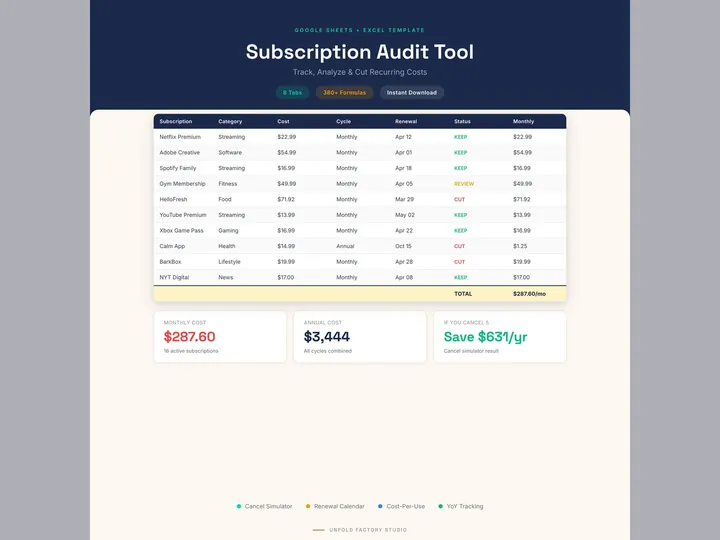This screenshot has width=720, height=540.
Task: Click the HelloFresh row name
Action: (173, 199)
